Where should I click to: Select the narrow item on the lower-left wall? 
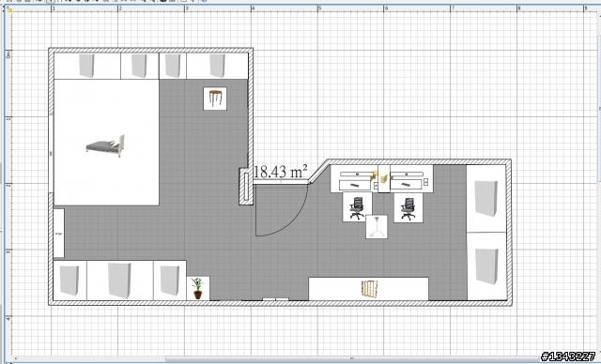coord(58,233)
